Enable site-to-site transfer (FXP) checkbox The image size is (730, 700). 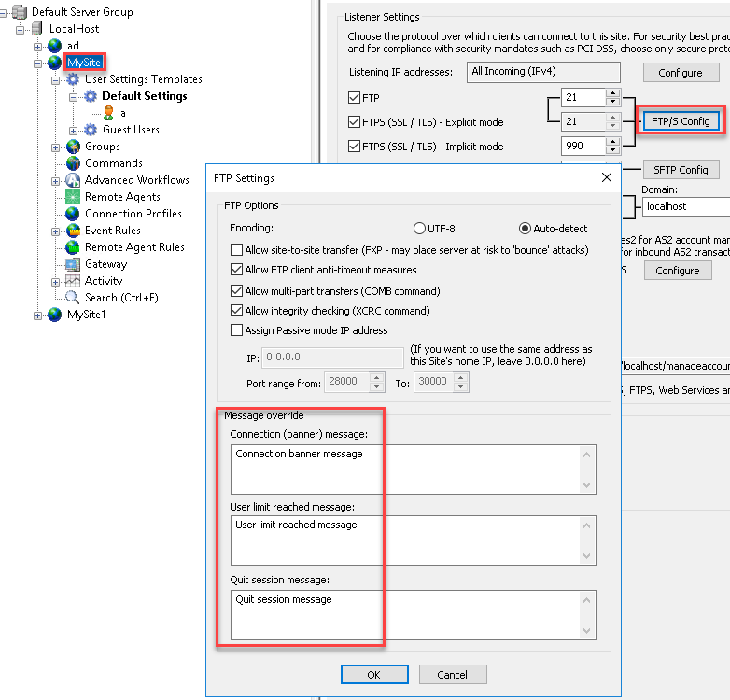(x=236, y=250)
